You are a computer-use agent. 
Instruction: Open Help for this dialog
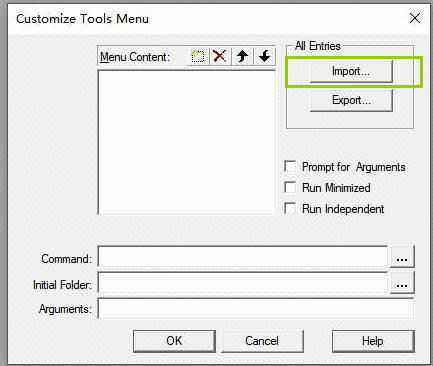pyautogui.click(x=373, y=341)
